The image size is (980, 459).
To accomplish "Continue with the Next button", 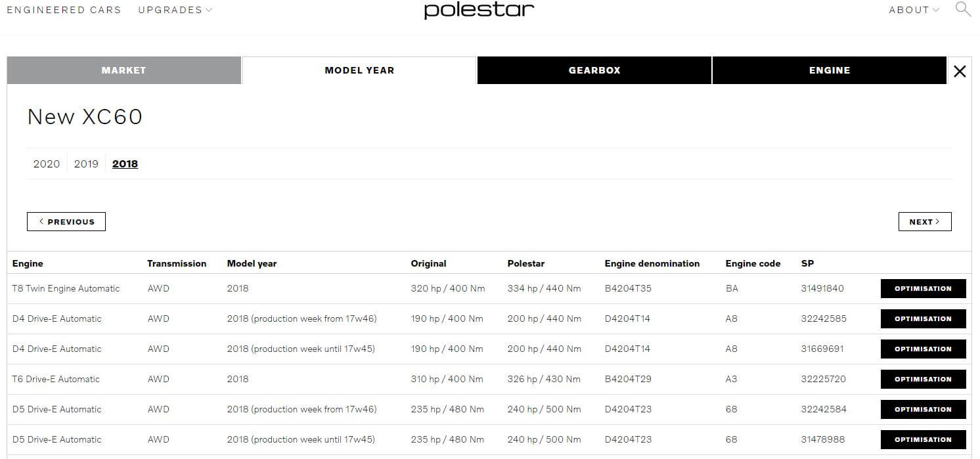I will [925, 222].
